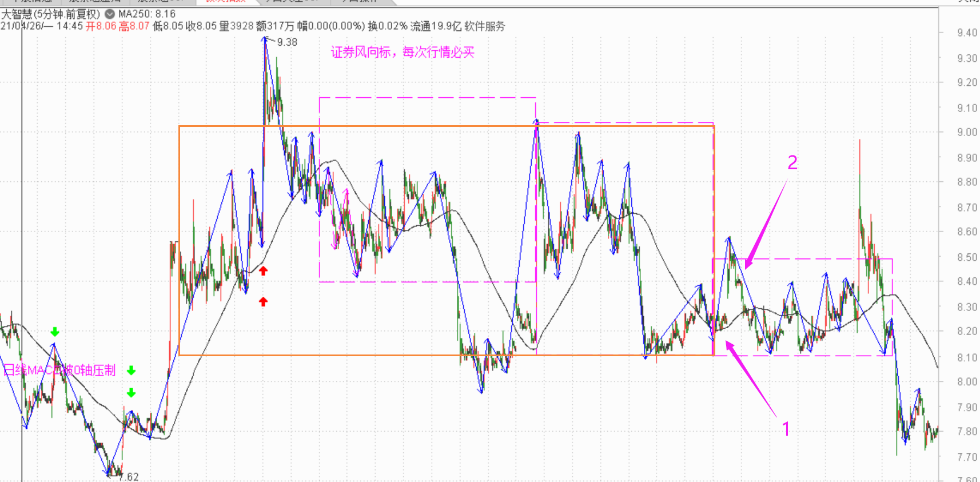Select the magenta number 2 label

click(x=792, y=163)
